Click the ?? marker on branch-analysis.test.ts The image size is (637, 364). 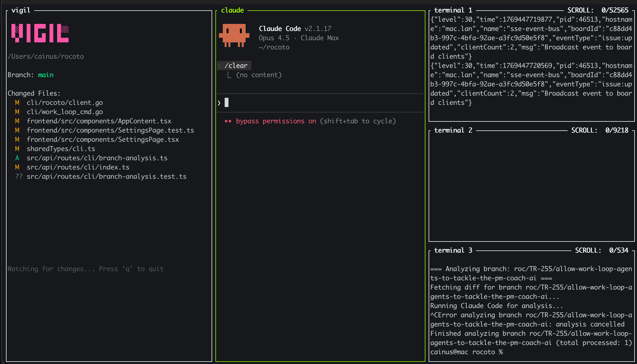[19, 176]
